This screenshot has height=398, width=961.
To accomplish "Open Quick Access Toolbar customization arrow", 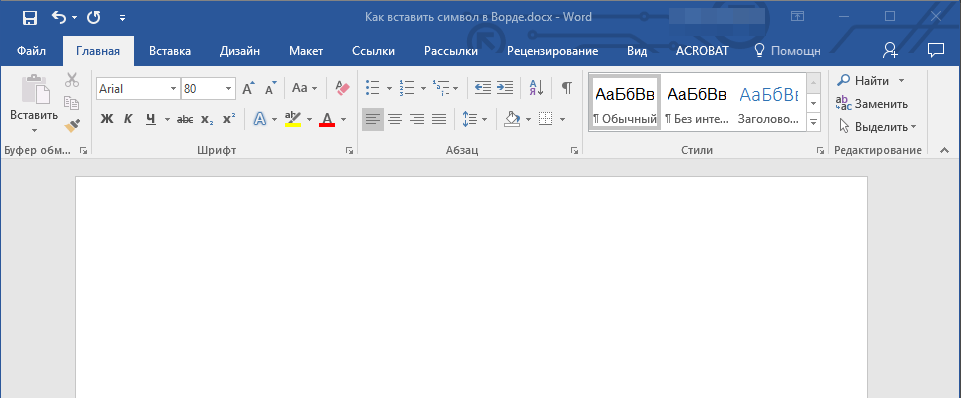I will 123,18.
